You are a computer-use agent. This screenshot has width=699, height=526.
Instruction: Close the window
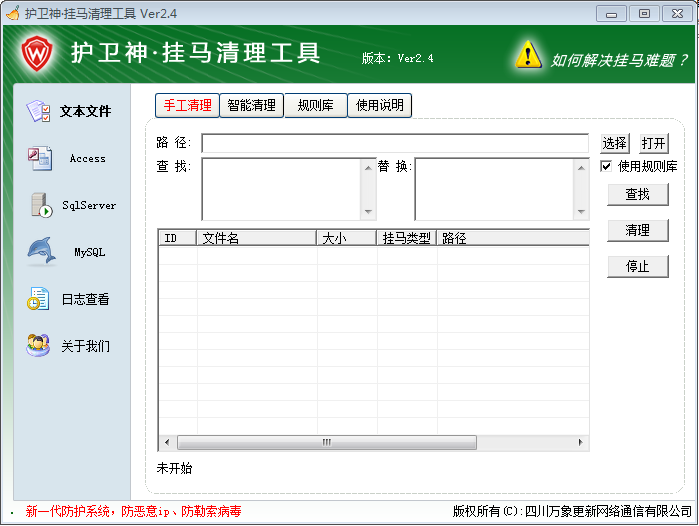[x=677, y=14]
